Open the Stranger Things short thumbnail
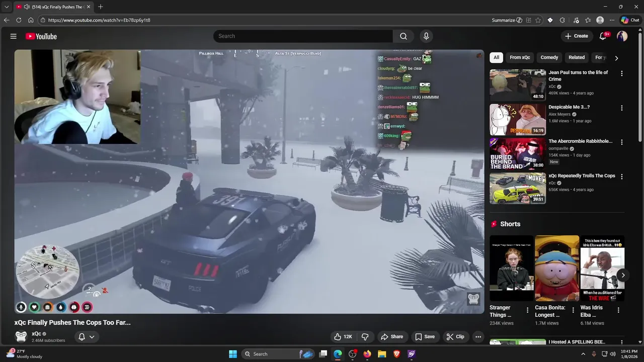Screen dimensions: 644x362 [512, 268]
